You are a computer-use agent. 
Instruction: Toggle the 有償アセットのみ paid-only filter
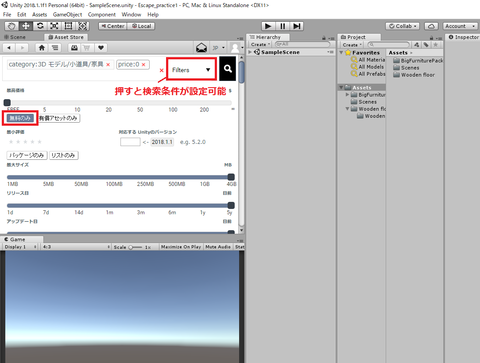point(58,118)
